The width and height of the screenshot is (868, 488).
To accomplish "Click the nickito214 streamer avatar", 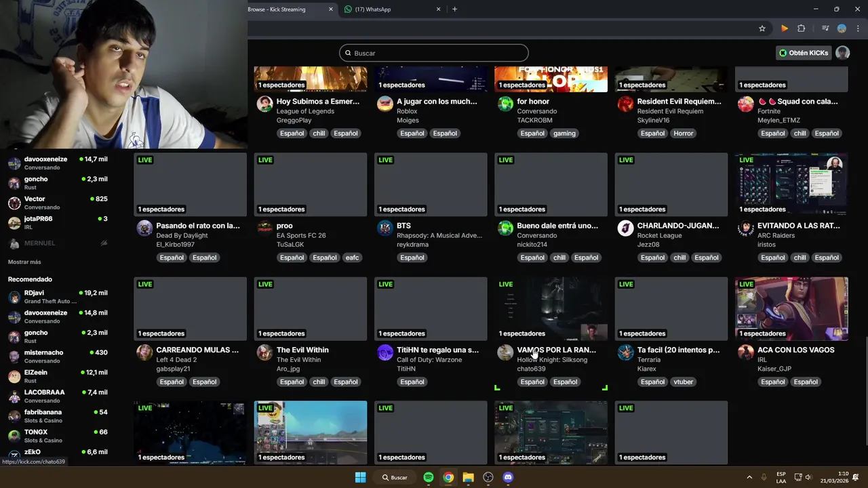I will pos(505,228).
